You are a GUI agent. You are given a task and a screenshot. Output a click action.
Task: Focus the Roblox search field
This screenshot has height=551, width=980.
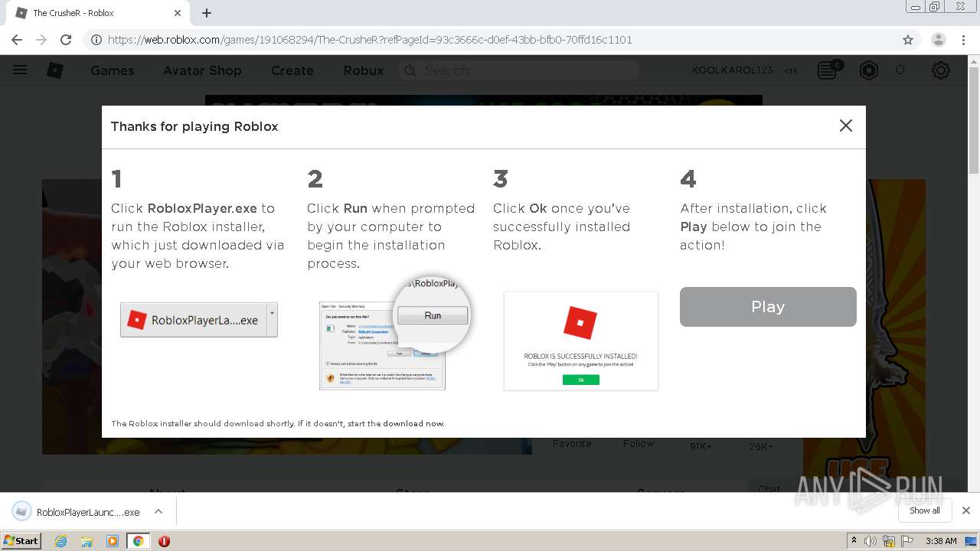coord(519,70)
